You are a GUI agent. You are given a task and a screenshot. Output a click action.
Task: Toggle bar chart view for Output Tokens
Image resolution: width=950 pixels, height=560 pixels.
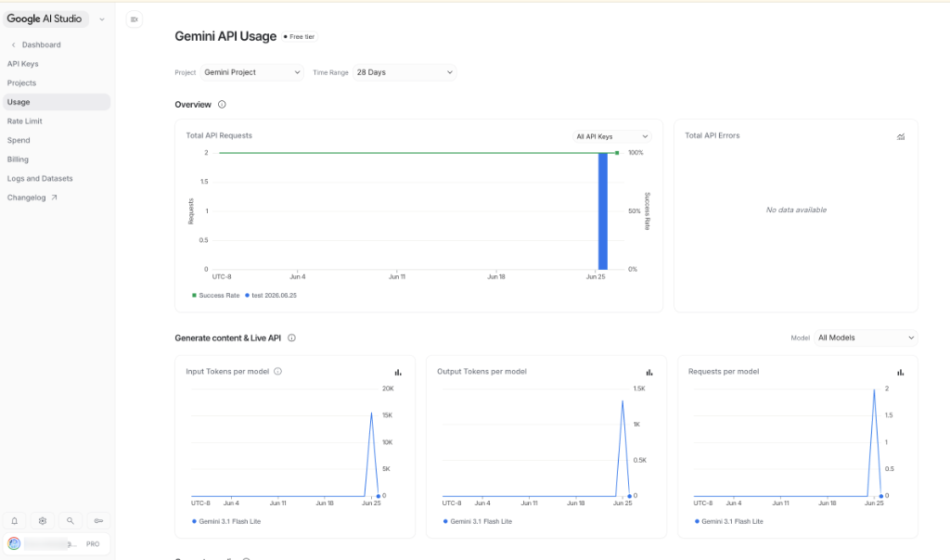tap(649, 373)
